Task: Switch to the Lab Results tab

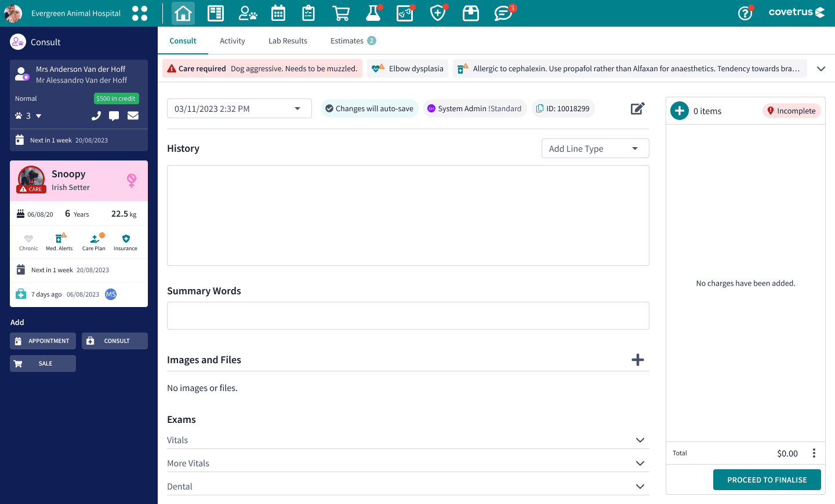Action: tap(288, 41)
